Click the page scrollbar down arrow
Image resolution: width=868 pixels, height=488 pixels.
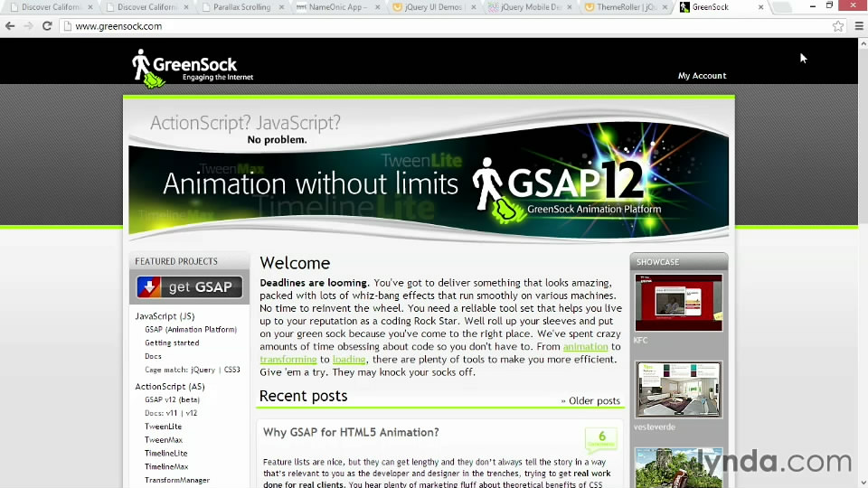(863, 483)
